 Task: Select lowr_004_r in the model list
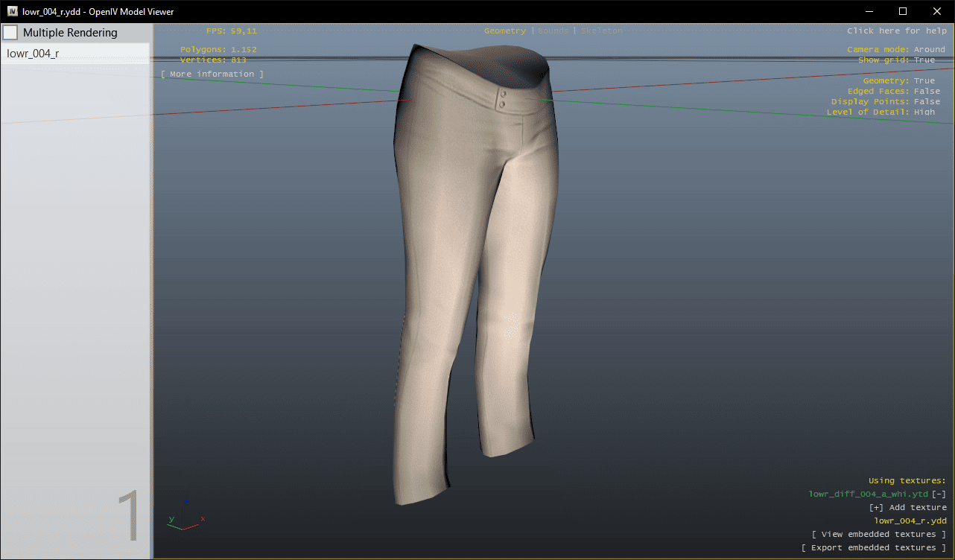point(34,54)
